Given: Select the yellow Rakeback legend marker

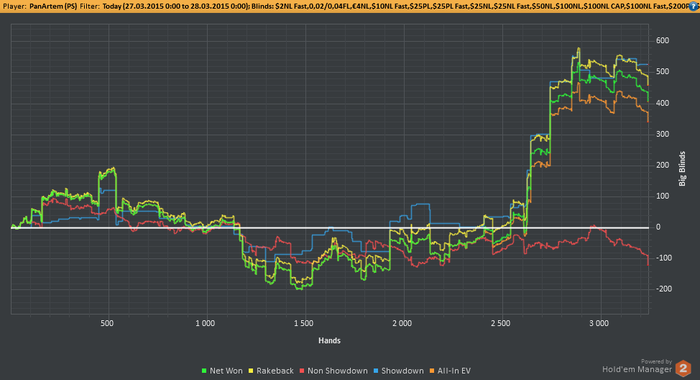Looking at the screenshot, I should point(251,371).
